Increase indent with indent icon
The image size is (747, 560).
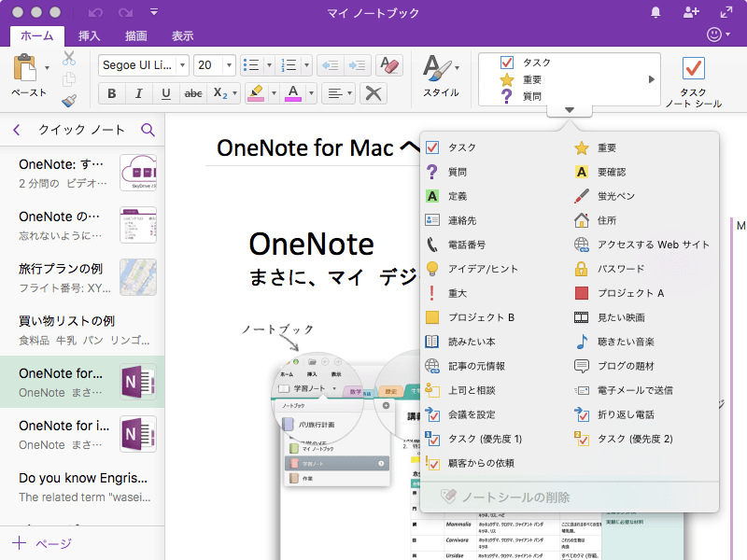(x=357, y=64)
